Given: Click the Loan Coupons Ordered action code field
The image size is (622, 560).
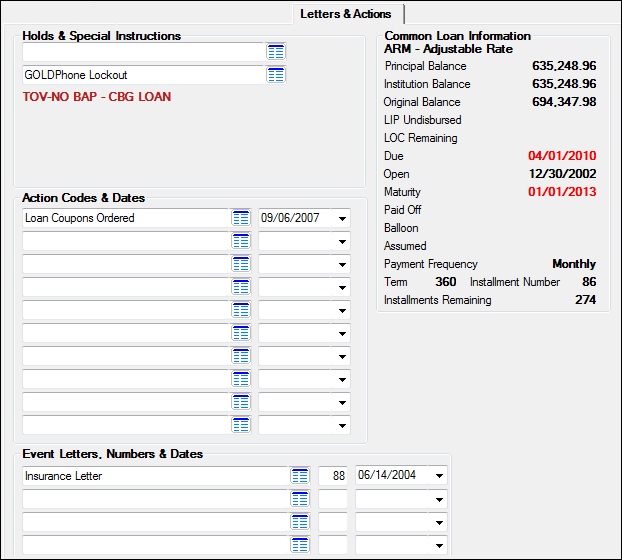Looking at the screenshot, I should click(x=126, y=218).
